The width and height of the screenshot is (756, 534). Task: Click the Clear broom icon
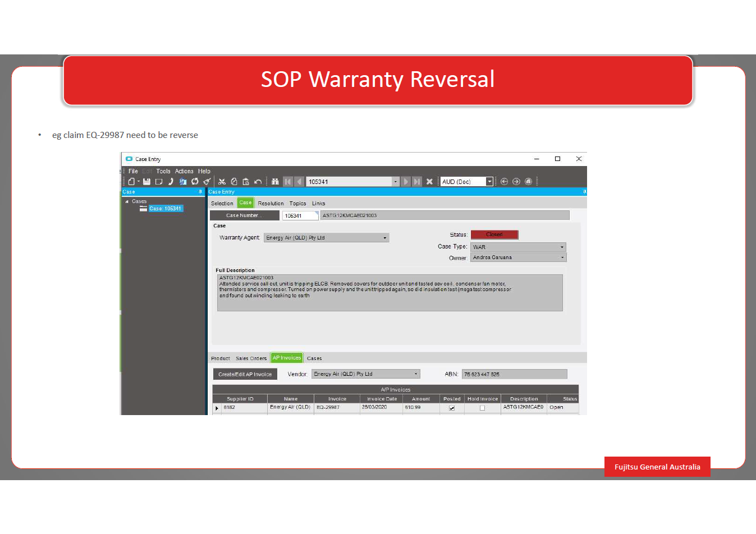(207, 181)
